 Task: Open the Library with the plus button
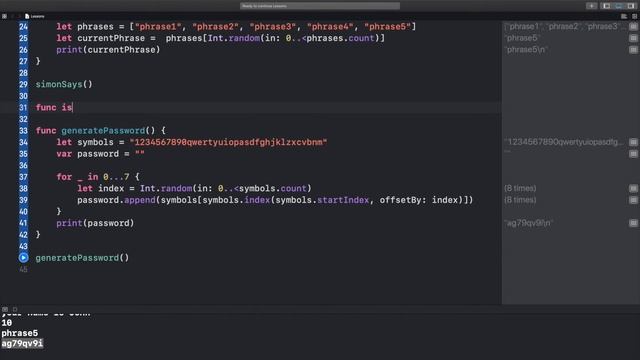(x=591, y=6)
